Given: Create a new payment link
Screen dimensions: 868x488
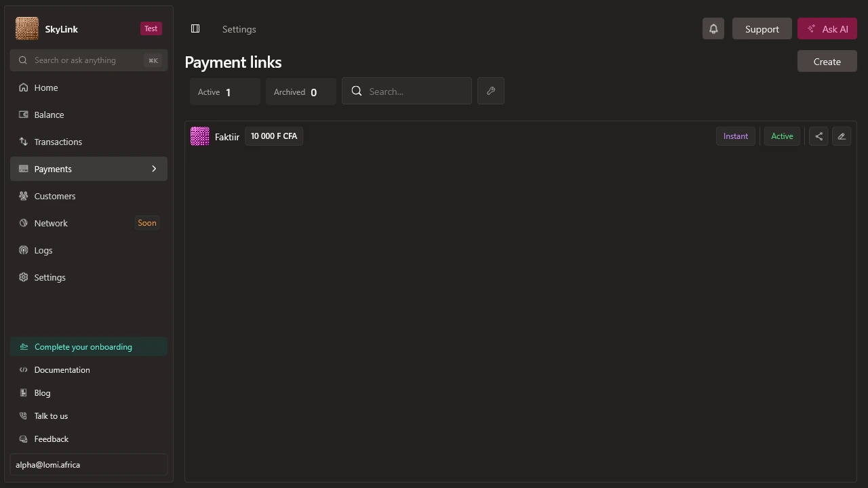Looking at the screenshot, I should [827, 61].
